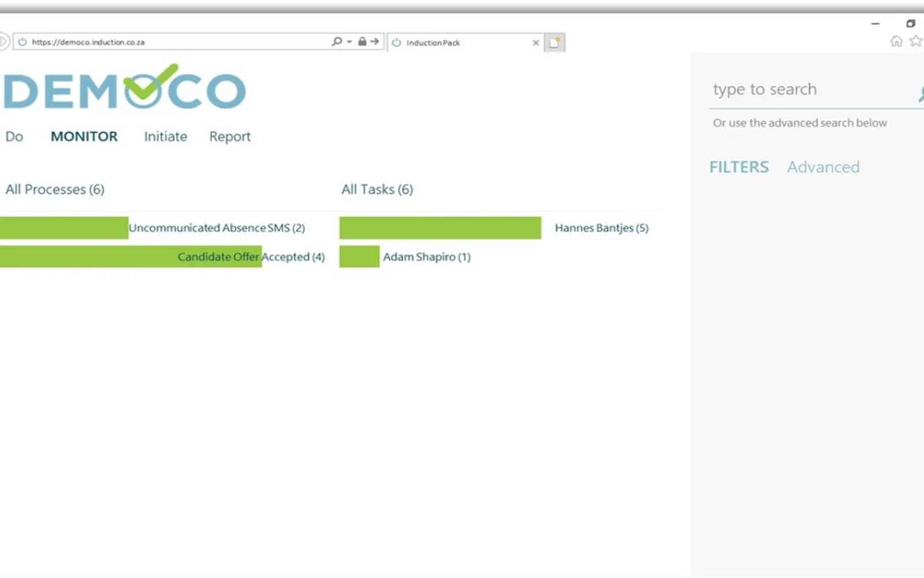The height and width of the screenshot is (578, 924).
Task: Open the MONITOR menu
Action: (x=84, y=136)
